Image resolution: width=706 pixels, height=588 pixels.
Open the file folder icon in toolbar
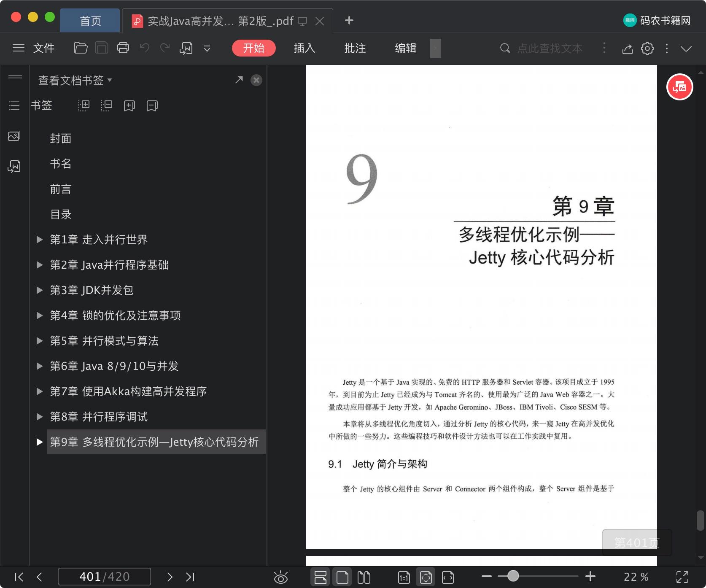tap(81, 48)
